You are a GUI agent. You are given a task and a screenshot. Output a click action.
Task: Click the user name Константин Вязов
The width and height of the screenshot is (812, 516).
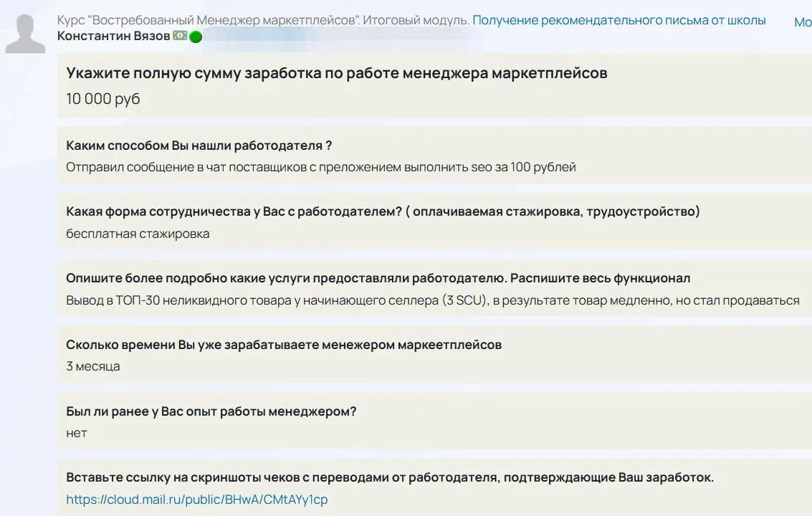pos(113,36)
